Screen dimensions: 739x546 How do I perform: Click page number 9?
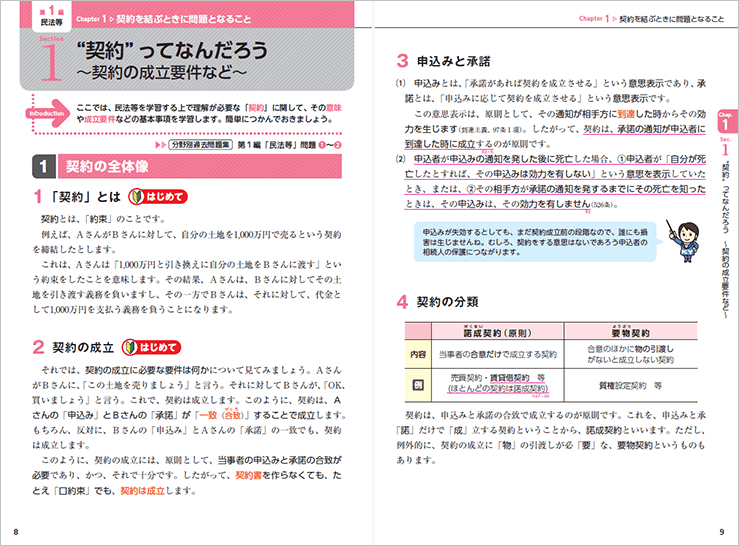coord(722,532)
